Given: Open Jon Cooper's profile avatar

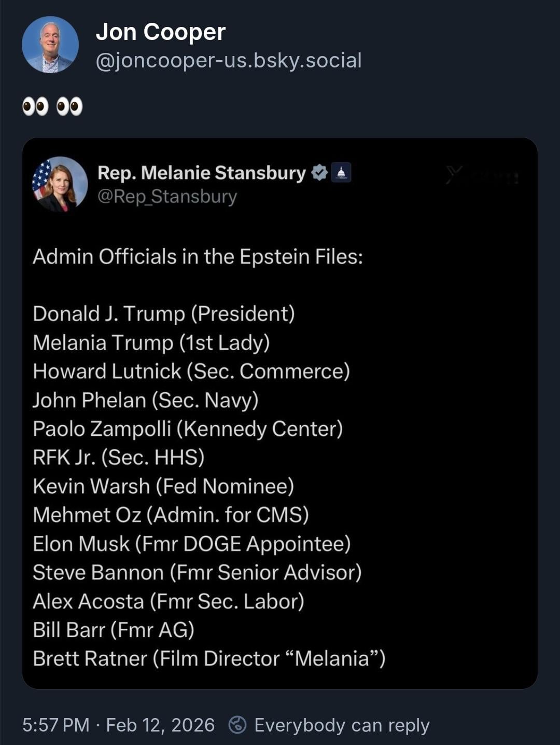Looking at the screenshot, I should tap(50, 45).
